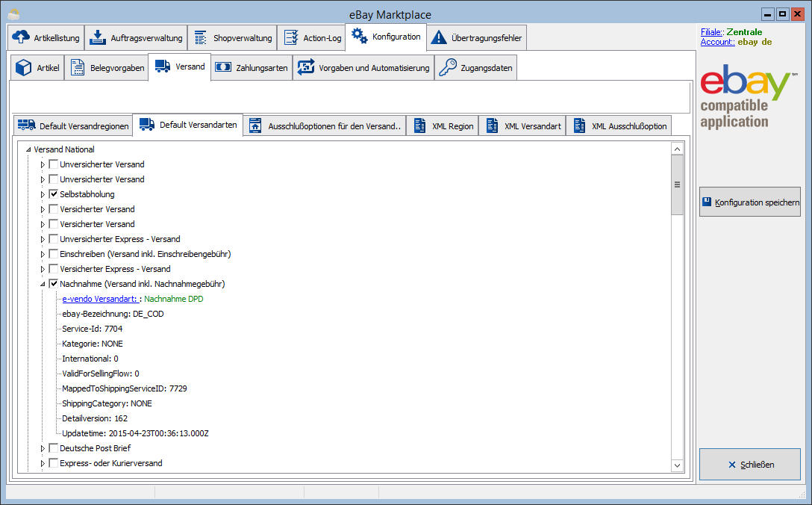Select the ebay-Bezeichnung: DE_COD row
This screenshot has height=505, width=812.
[x=113, y=314]
